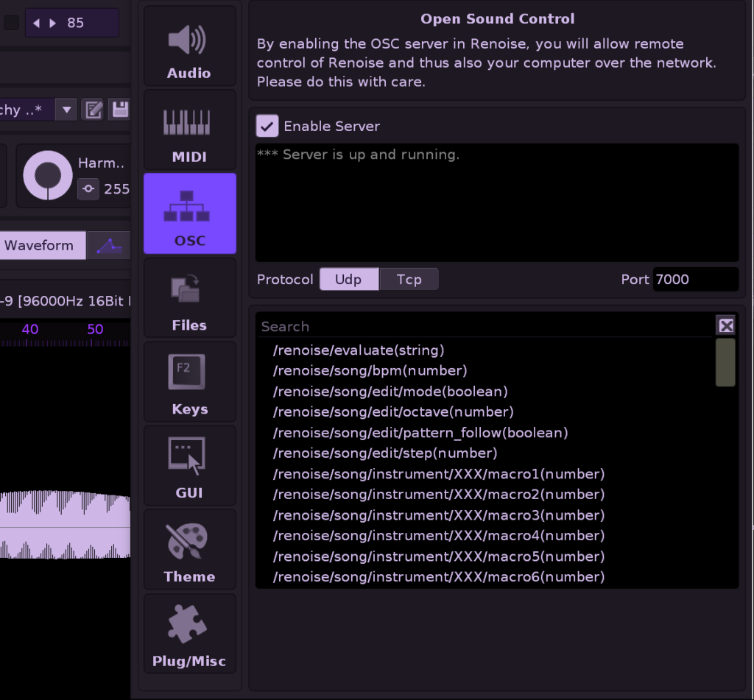Select the OSC preferences tab

click(189, 213)
